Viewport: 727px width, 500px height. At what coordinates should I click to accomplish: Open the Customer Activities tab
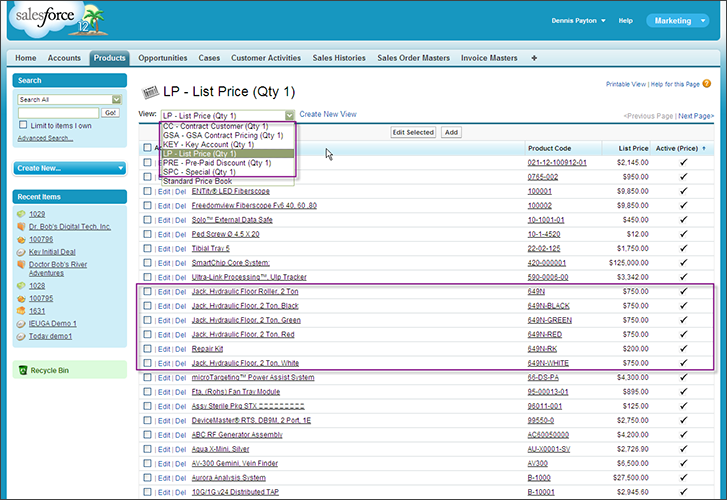(266, 58)
